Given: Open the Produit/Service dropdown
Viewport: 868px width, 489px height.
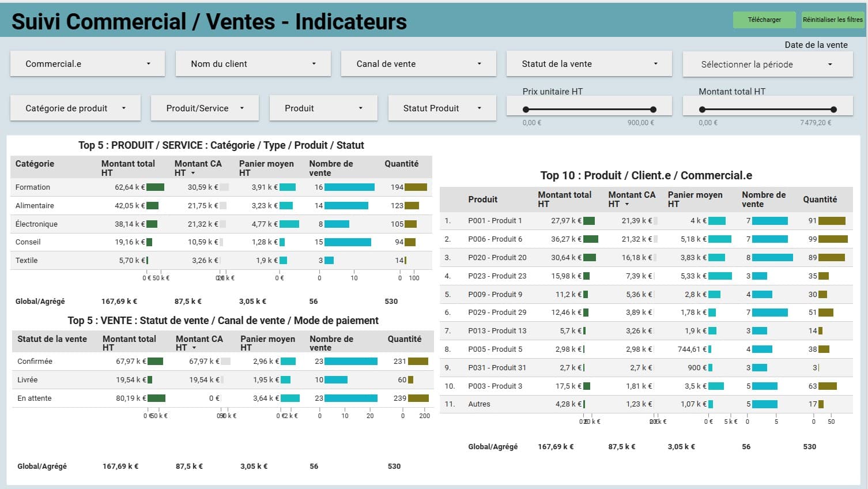Looking at the screenshot, I should click(x=205, y=108).
